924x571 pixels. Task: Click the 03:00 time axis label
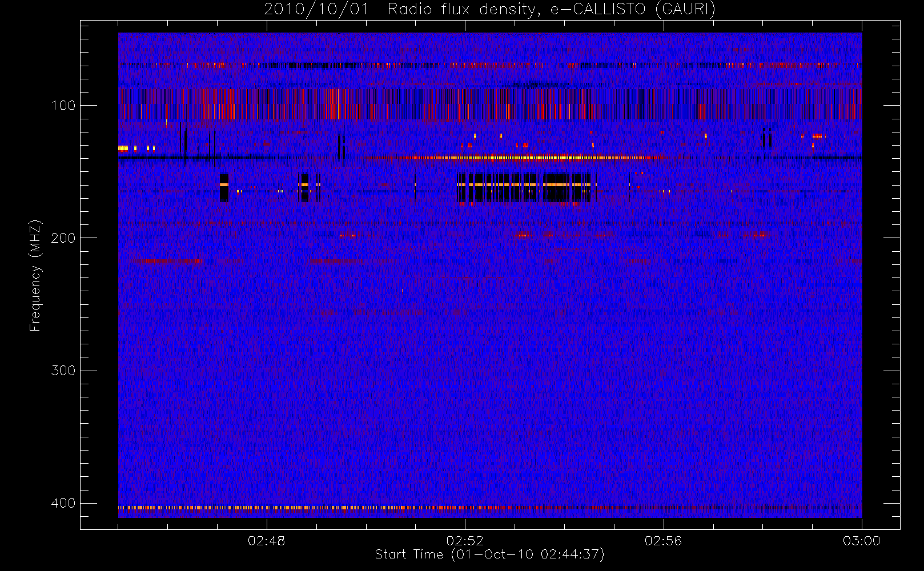(x=861, y=541)
